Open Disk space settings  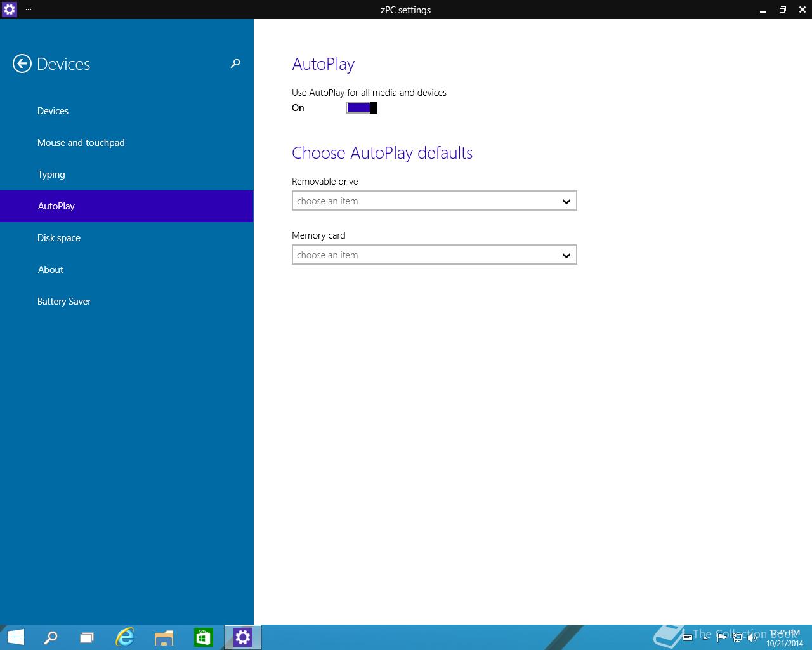(x=127, y=238)
